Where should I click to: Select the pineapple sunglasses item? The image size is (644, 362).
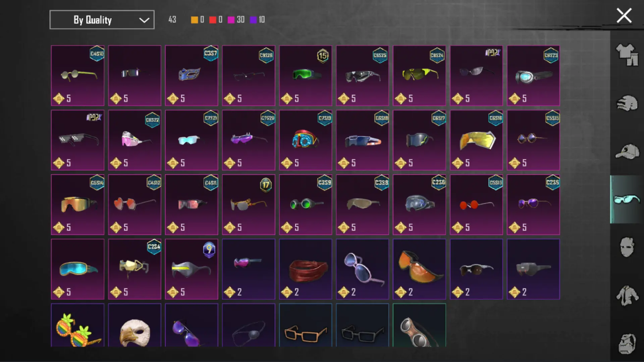point(77,325)
